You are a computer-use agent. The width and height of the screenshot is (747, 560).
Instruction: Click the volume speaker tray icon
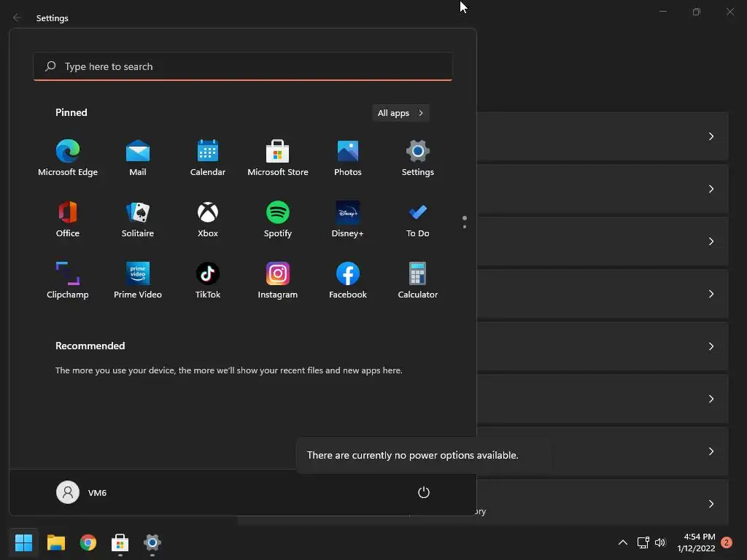point(659,542)
